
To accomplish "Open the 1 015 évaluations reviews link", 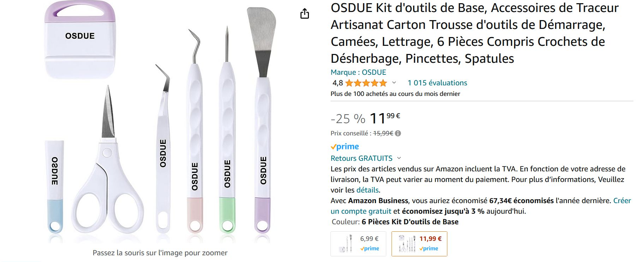I will (x=437, y=83).
